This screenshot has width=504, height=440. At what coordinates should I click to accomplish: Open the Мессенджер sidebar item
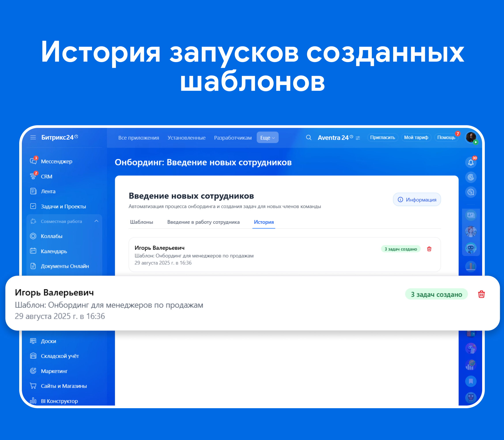[x=57, y=161]
